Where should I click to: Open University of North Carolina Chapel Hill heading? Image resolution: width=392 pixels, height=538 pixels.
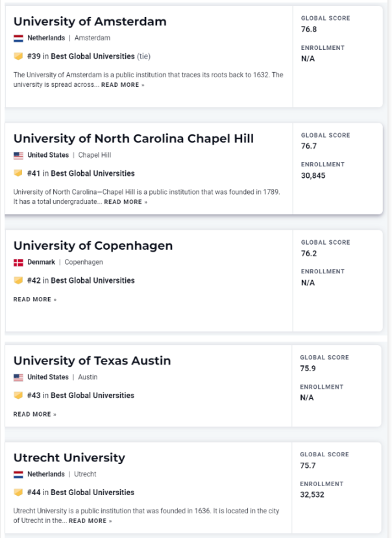click(133, 139)
